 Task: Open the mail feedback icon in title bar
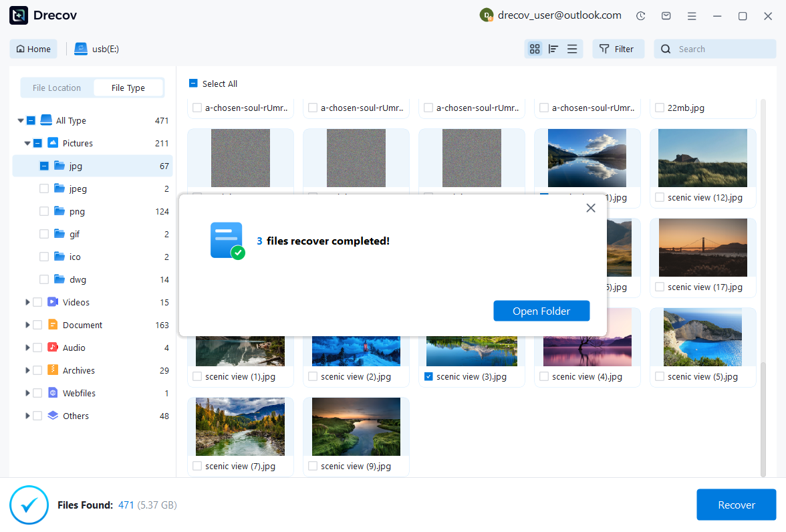click(666, 16)
